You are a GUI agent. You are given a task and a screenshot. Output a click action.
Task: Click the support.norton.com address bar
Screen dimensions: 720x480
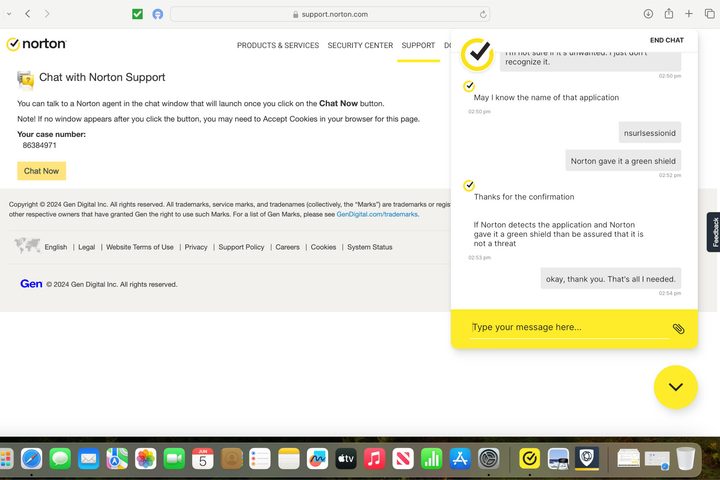pyautogui.click(x=330, y=14)
